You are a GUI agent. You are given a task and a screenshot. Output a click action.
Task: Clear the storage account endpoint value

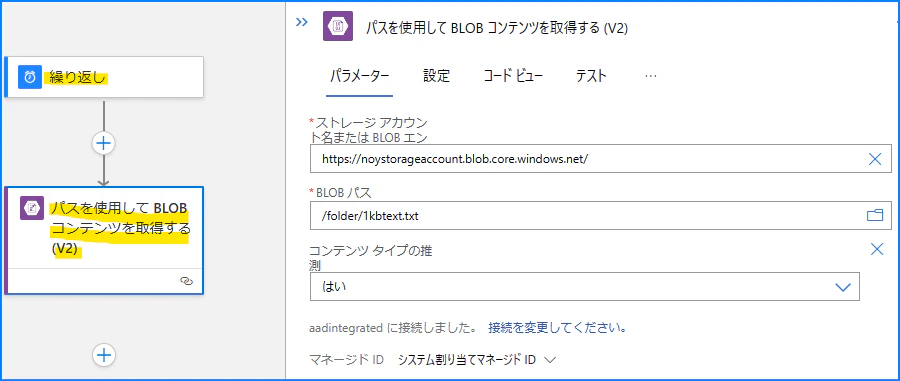click(x=875, y=159)
